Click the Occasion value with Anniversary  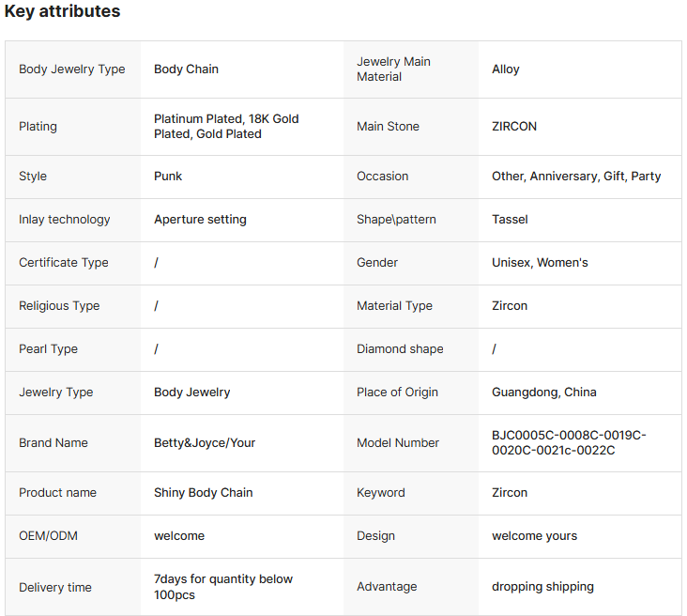576,177
